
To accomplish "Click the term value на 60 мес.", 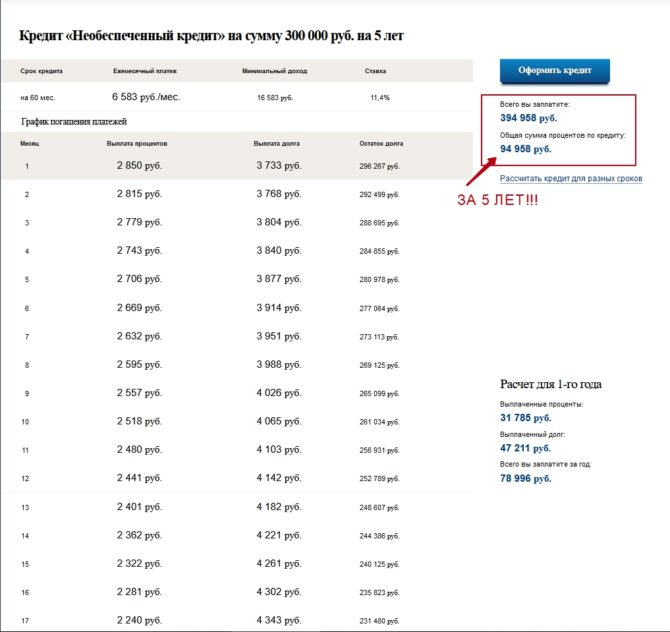I will point(38,98).
